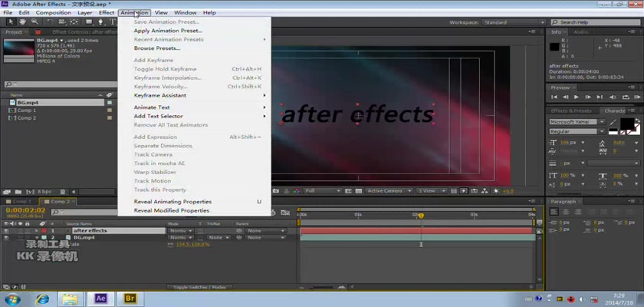This screenshot has height=307, width=644.
Task: Collapse the BG.mp4 layer properties
Action: 37,238
